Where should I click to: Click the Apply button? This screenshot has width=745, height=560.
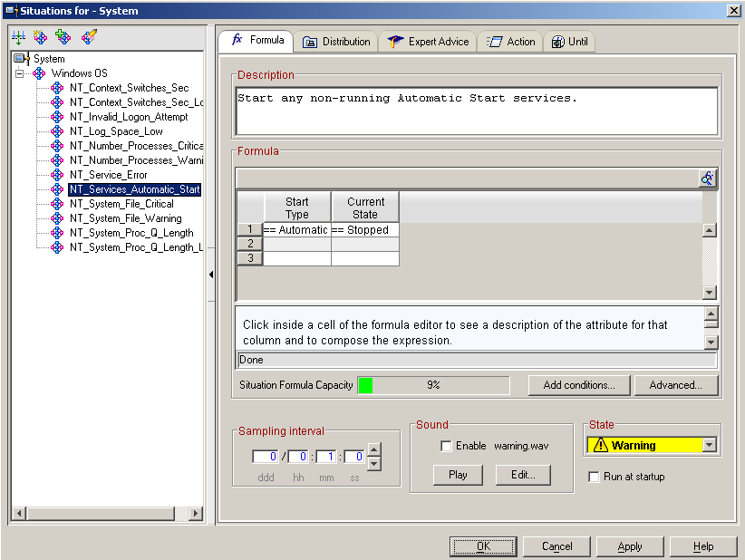point(630,546)
